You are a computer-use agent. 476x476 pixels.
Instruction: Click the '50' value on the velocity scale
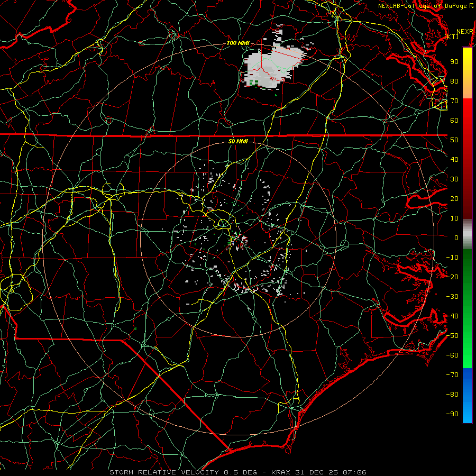tap(454, 140)
